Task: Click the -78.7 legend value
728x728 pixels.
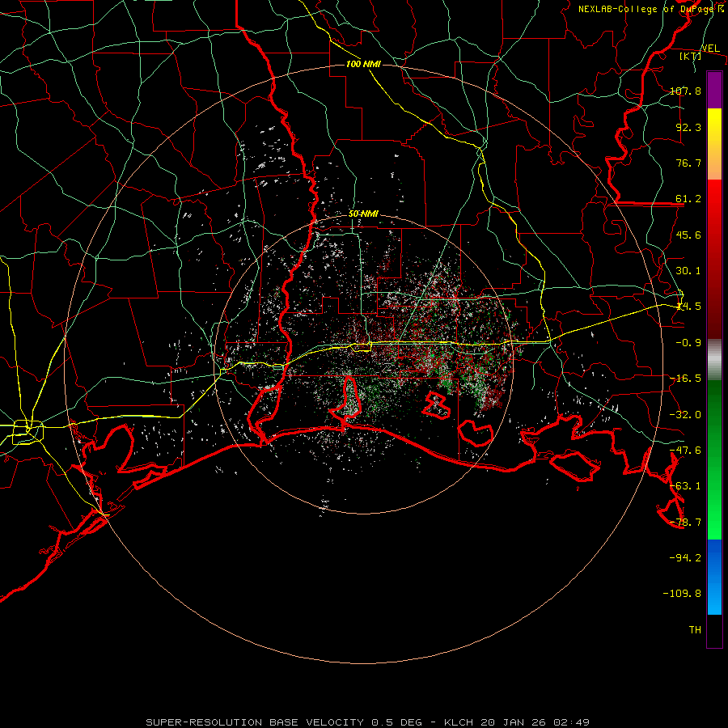Action: [x=685, y=523]
